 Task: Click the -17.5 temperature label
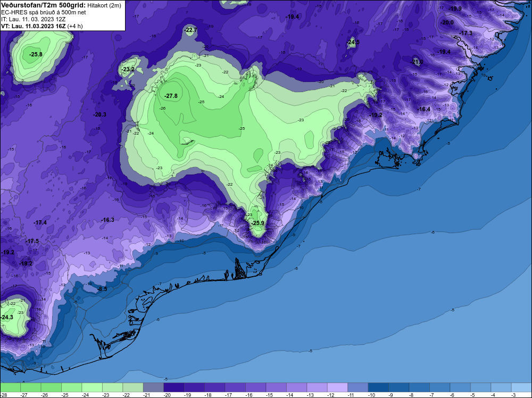(x=32, y=241)
